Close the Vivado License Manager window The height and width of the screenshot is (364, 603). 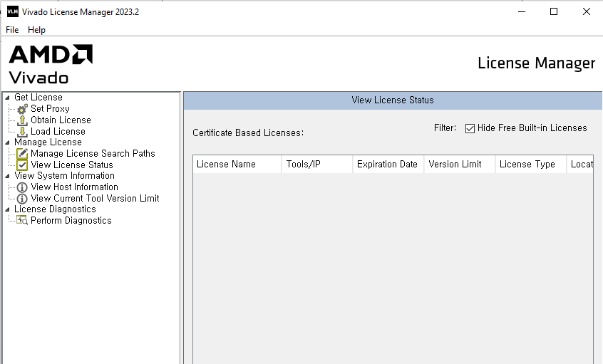(x=587, y=11)
